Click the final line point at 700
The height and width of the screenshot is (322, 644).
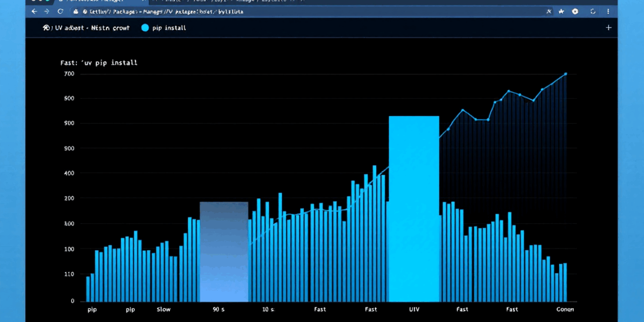point(565,74)
